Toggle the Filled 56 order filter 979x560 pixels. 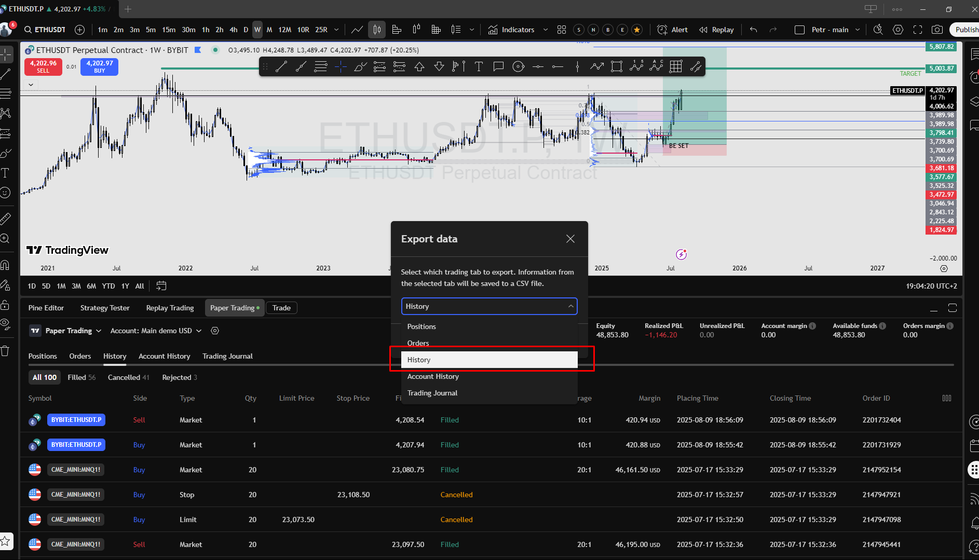81,377
